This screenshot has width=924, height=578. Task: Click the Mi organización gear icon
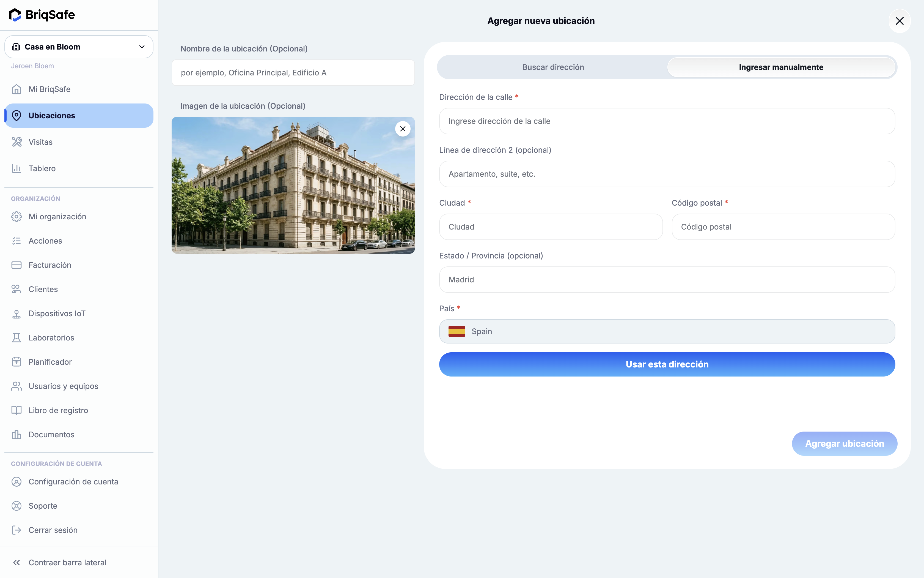point(16,216)
